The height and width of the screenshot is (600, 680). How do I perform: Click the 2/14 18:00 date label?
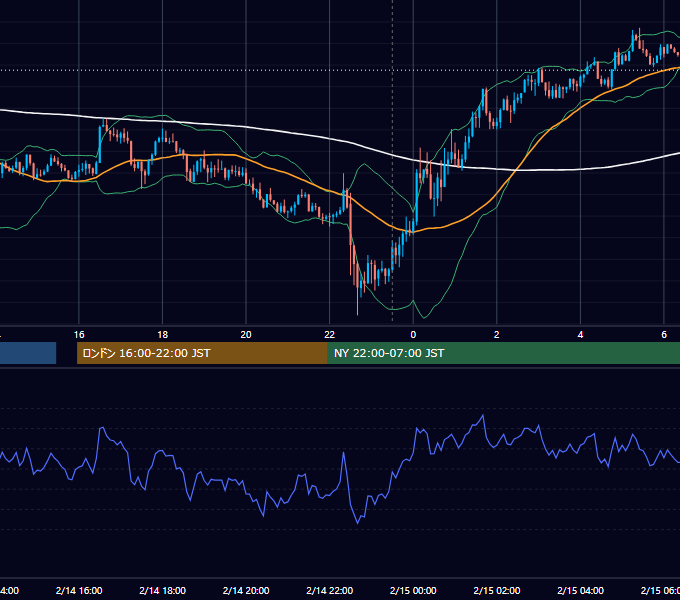[163, 590]
